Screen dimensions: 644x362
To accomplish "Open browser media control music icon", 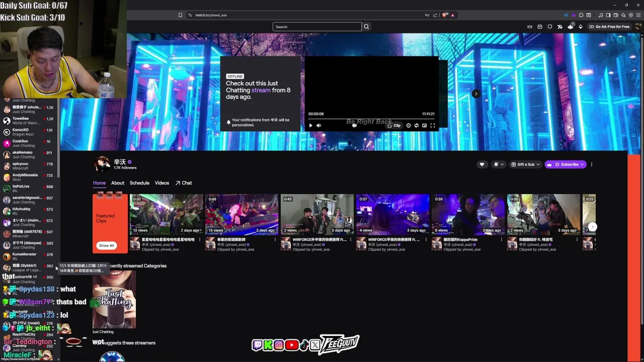I will point(601,15).
